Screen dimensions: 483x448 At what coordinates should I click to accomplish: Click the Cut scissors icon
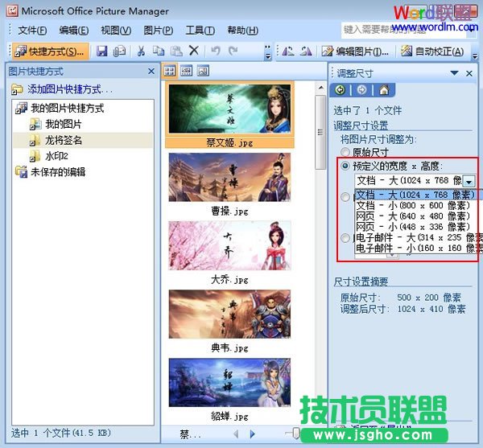click(x=140, y=51)
